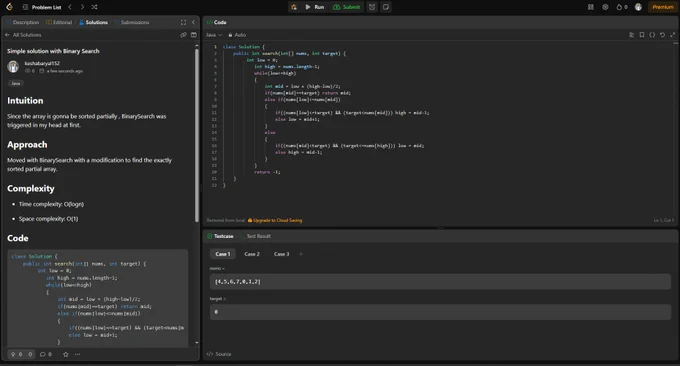Reset code to default with undo icon
Screen dimensions: 680x366
tap(662, 35)
